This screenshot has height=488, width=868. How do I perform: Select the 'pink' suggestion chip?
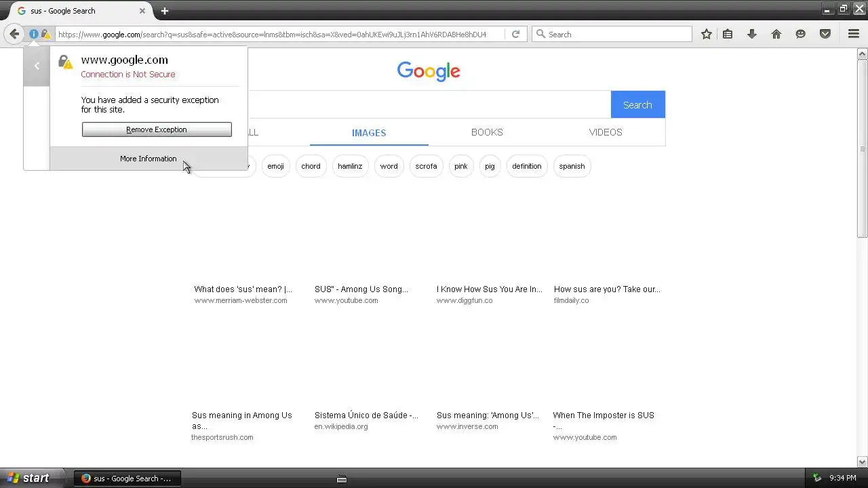pyautogui.click(x=461, y=166)
